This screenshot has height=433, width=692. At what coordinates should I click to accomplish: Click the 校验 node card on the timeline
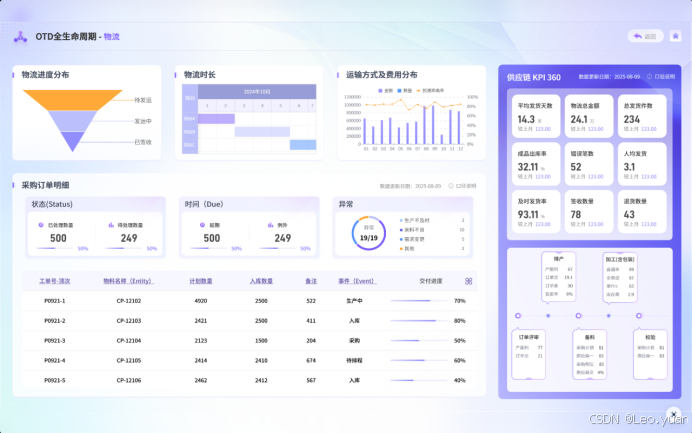(x=650, y=354)
